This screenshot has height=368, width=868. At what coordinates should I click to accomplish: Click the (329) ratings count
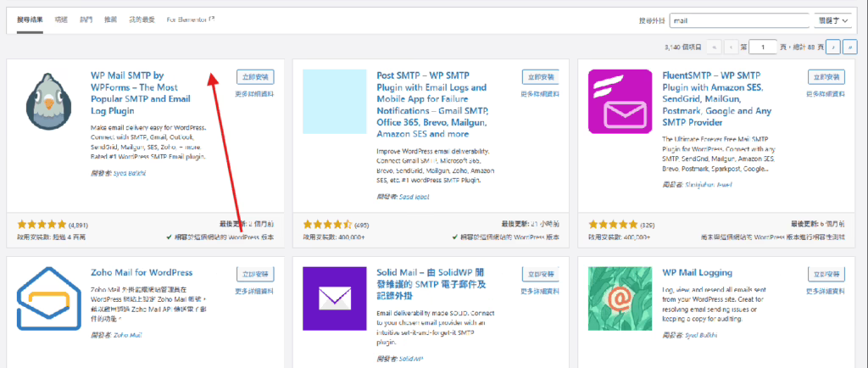point(648,226)
